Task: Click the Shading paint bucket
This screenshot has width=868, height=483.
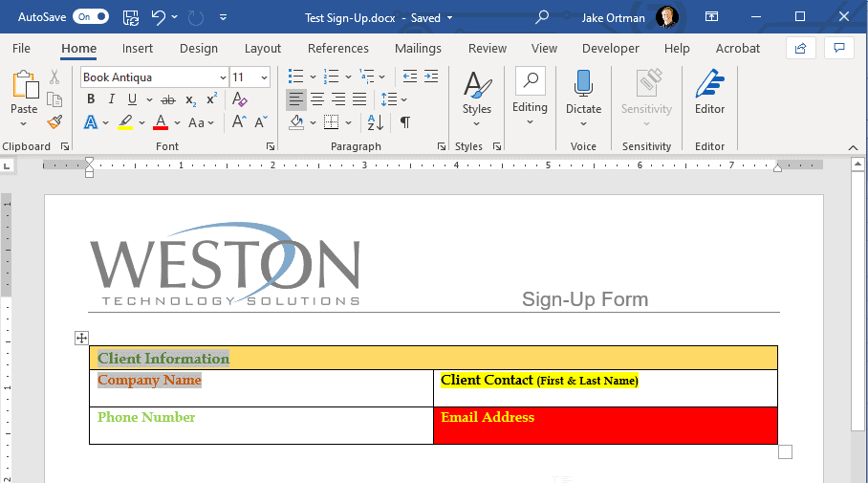Action: [296, 122]
